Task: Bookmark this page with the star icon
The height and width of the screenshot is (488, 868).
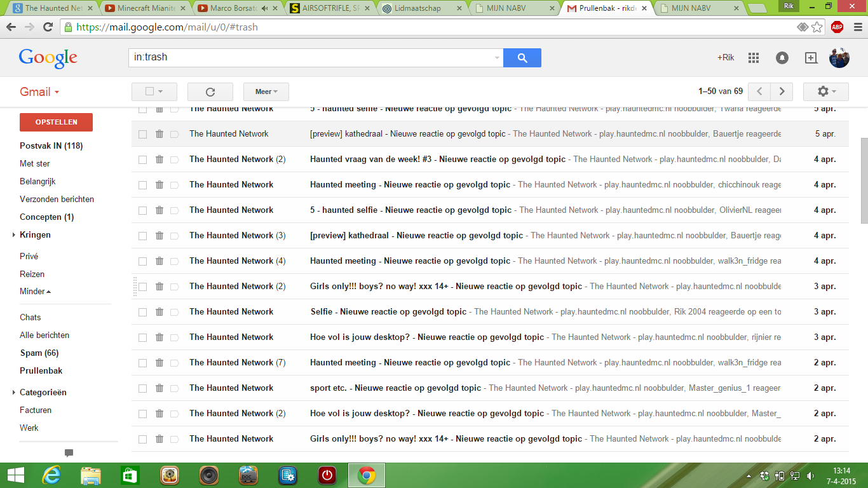Action: coord(818,27)
